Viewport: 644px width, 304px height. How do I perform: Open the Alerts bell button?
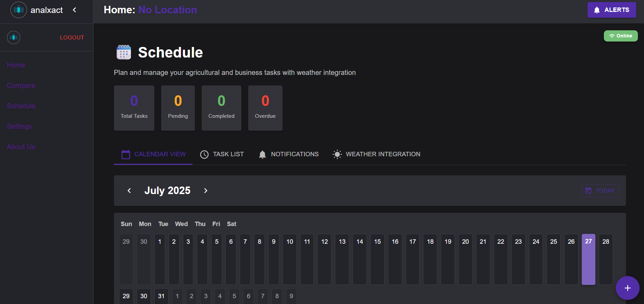point(611,10)
